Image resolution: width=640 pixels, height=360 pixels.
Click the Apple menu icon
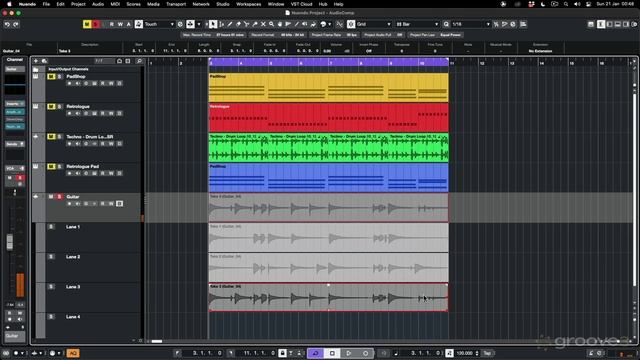9,4
